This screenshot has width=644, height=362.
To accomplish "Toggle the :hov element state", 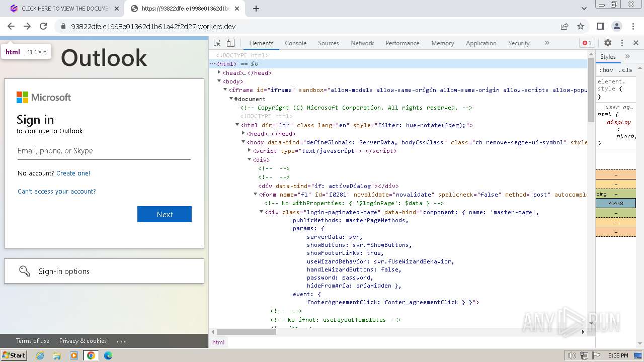I will coord(606,70).
